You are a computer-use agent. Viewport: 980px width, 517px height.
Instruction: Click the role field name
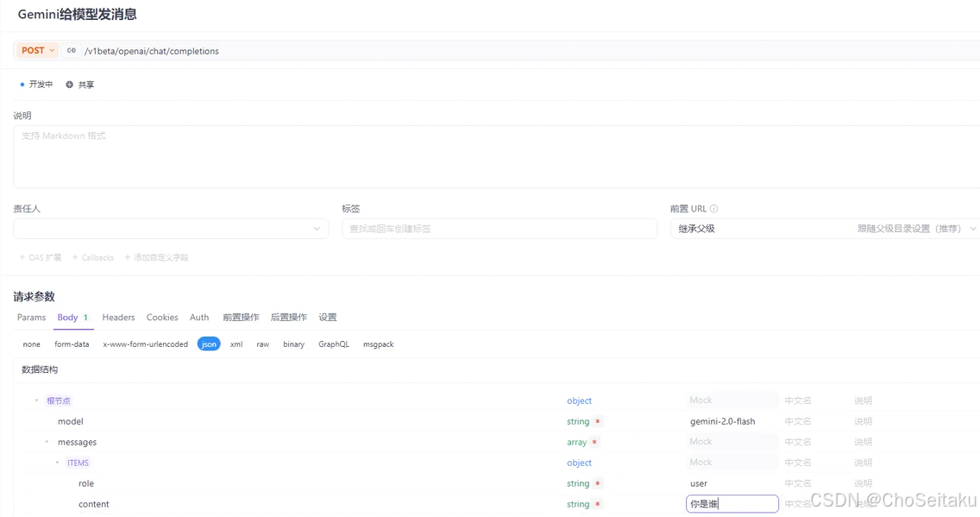[86, 484]
